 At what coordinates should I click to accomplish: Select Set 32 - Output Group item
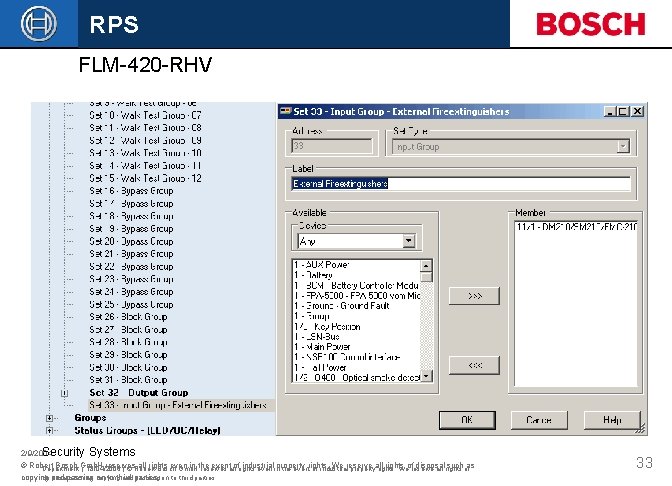click(138, 393)
